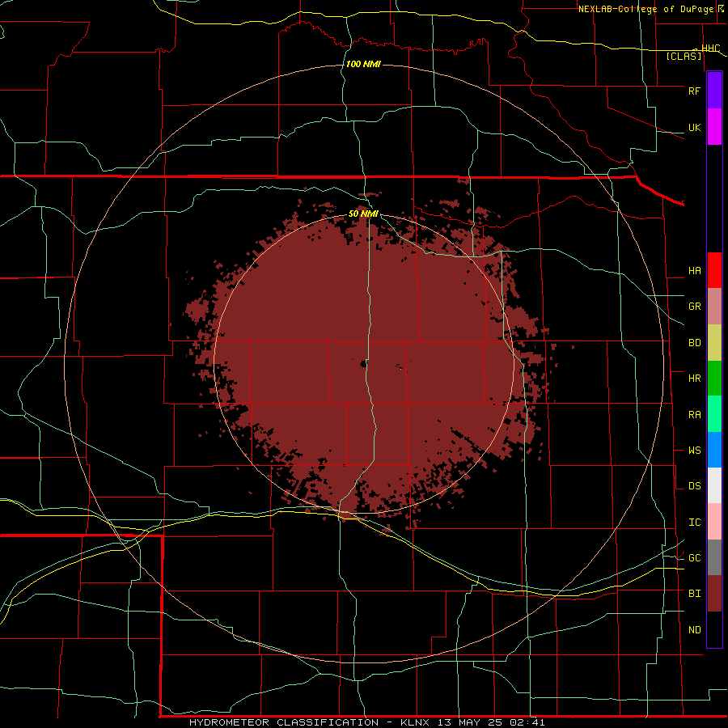Click the 'RF' legend label
728x728 pixels.
[x=694, y=91]
